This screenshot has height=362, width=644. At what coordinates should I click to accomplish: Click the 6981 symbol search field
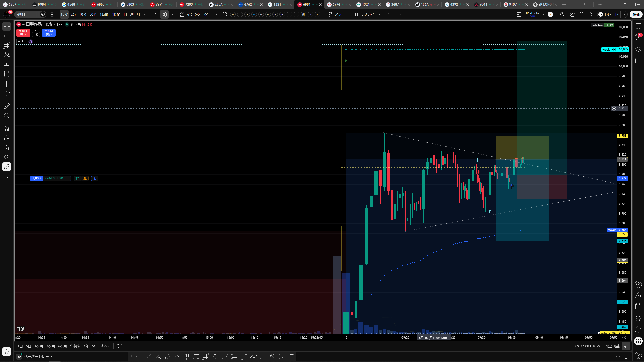coord(28,14)
